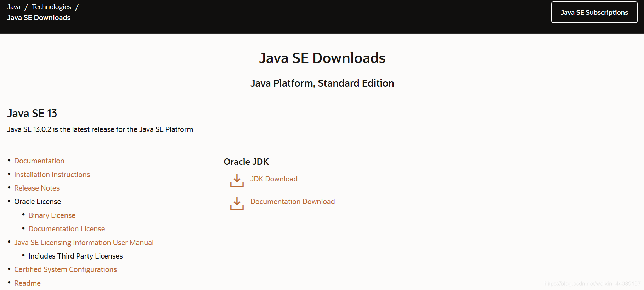Image resolution: width=644 pixels, height=290 pixels.
Task: Click the JDK Download arrow icon
Action: (237, 180)
